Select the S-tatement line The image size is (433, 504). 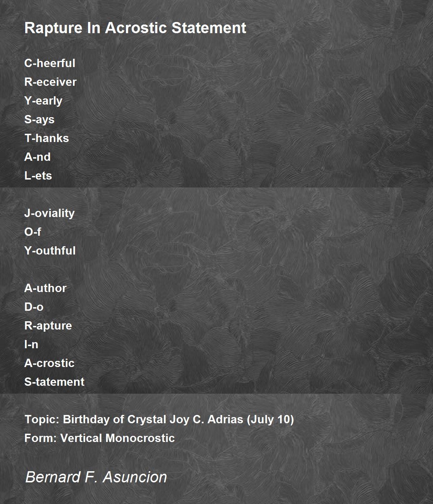(54, 382)
